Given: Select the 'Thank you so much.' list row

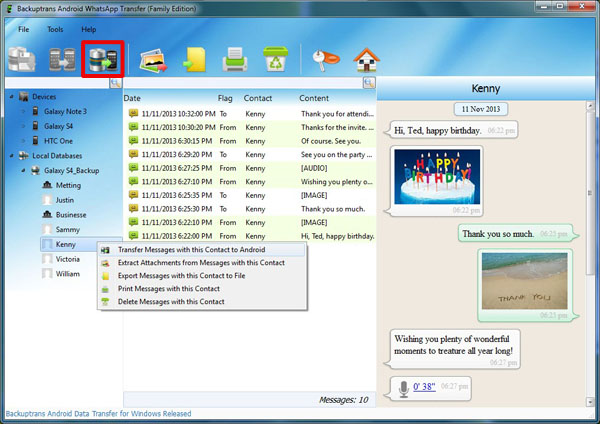Looking at the screenshot, I should (250, 209).
